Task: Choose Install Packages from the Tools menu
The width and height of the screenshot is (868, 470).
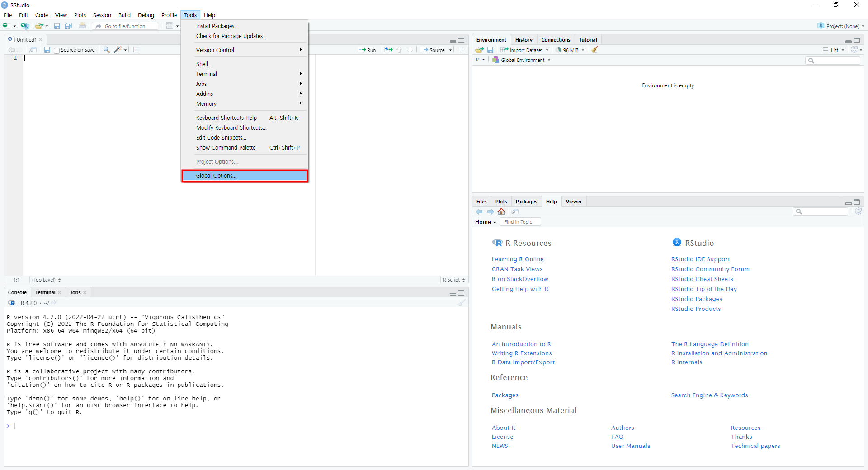Action: (245, 26)
